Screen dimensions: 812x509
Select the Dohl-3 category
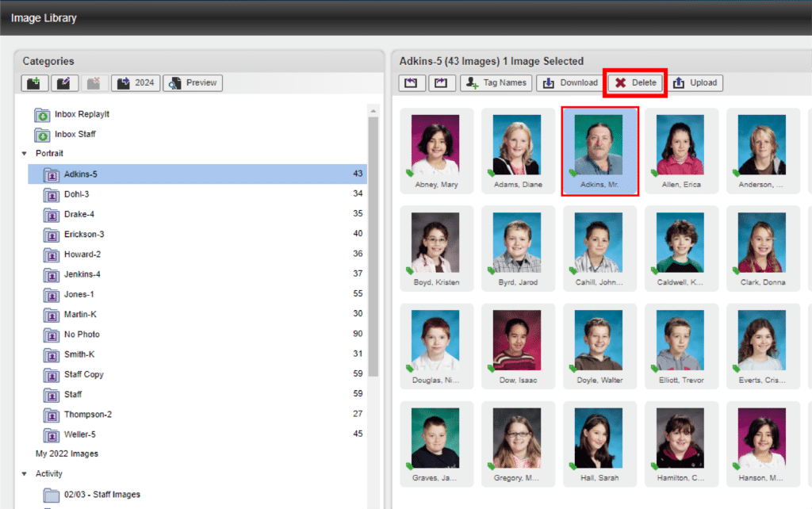197,194
